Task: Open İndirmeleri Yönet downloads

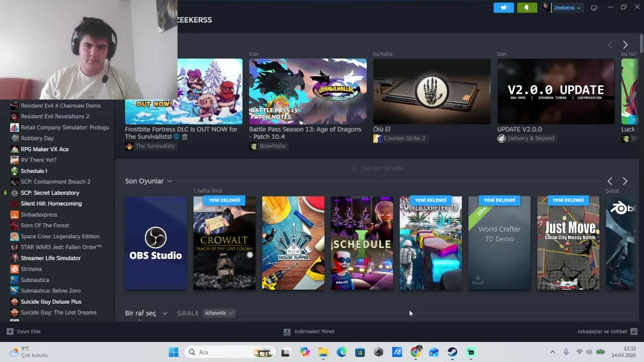Action: pyautogui.click(x=309, y=331)
